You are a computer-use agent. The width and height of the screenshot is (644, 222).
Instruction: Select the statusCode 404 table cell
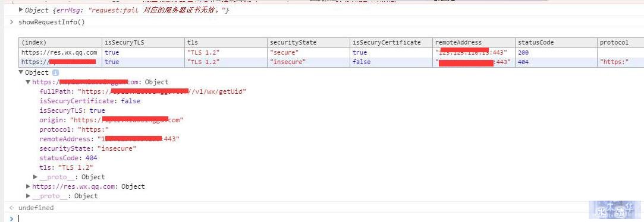tap(557, 62)
